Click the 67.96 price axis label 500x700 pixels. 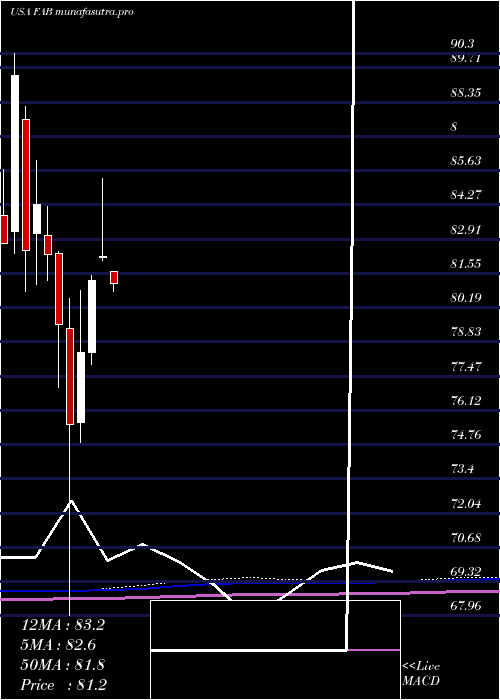466,606
